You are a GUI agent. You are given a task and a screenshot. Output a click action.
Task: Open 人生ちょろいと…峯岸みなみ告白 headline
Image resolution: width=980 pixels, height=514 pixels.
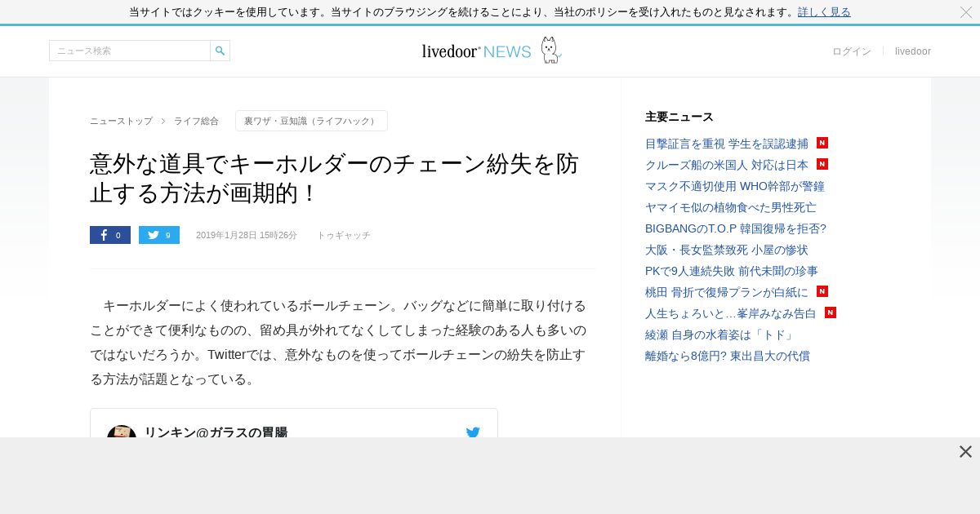(731, 313)
